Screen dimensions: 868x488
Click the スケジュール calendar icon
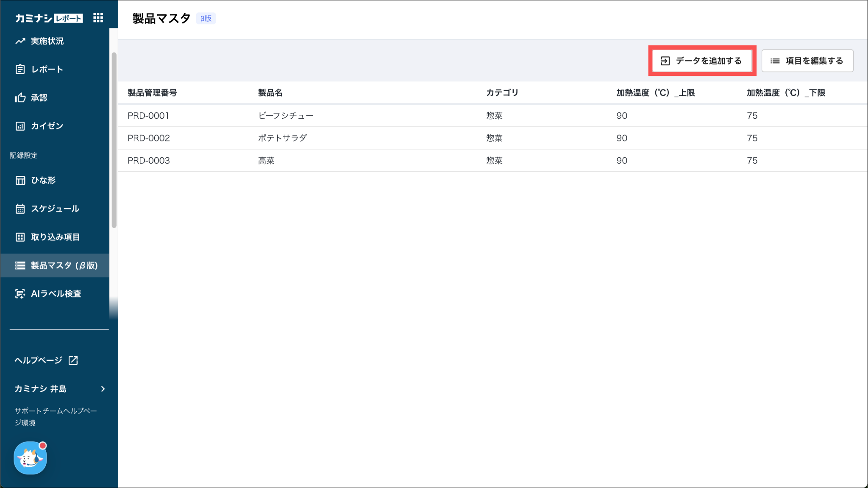20,209
